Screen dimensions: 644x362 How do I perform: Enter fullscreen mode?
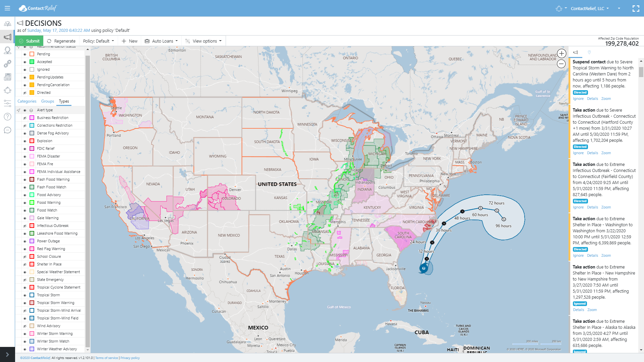click(x=636, y=8)
